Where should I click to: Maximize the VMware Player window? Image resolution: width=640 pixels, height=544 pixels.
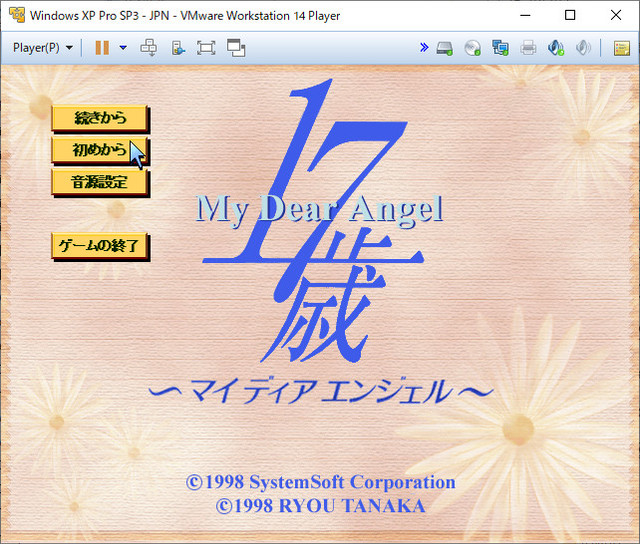570,15
